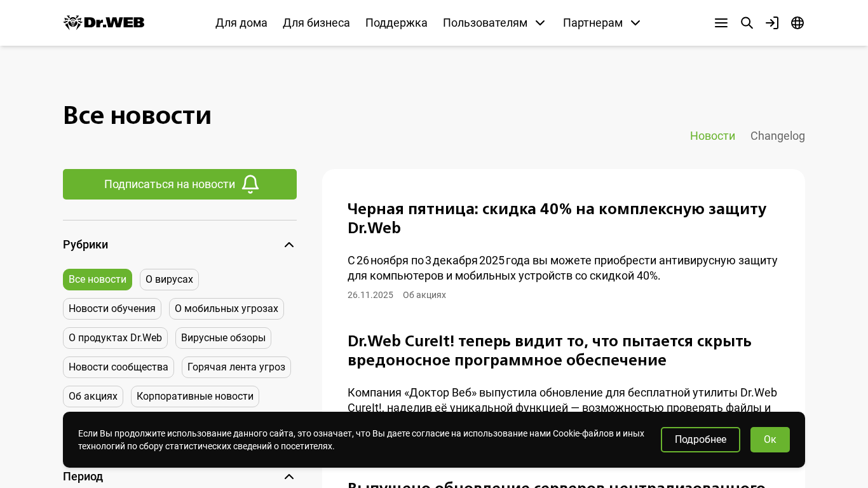
Task: Click the search magnifier icon
Action: click(747, 23)
